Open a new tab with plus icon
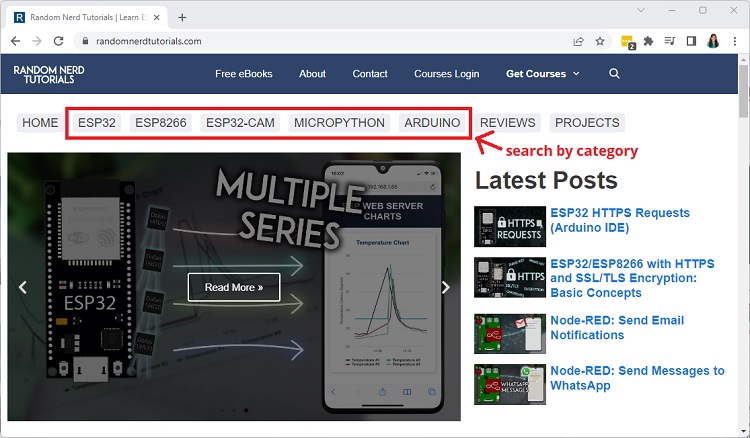 pos(182,18)
